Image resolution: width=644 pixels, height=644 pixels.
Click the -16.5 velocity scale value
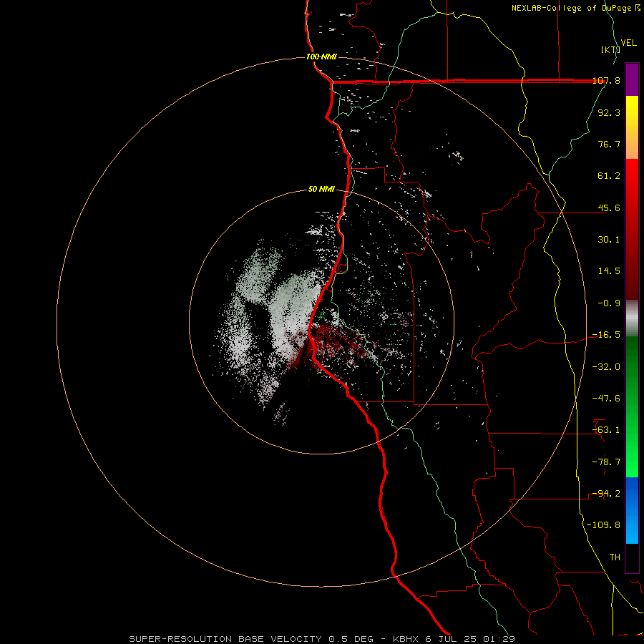[606, 335]
